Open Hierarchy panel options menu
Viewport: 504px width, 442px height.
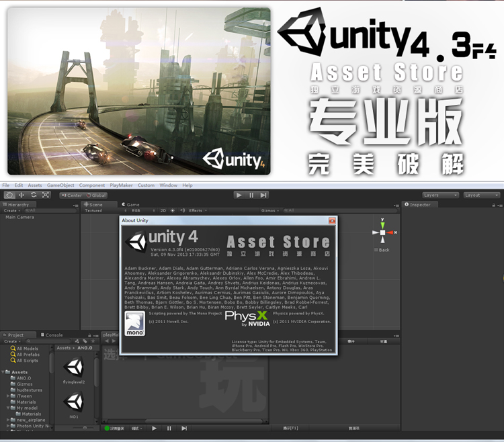click(x=75, y=206)
